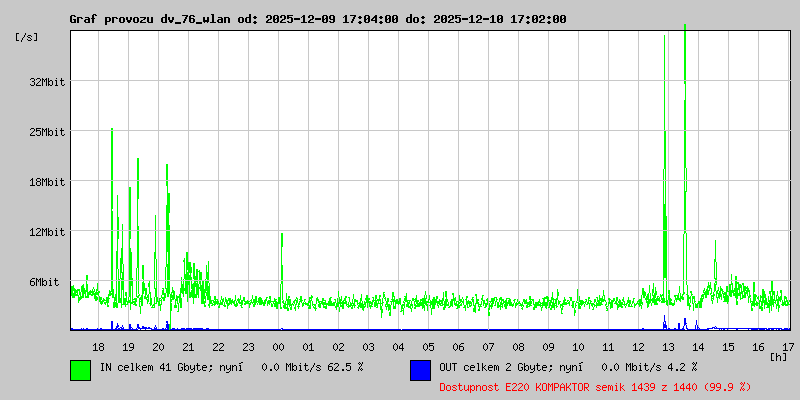Click the '[h]' hours axis unit label
This screenshot has height=400, width=800.
click(x=779, y=356)
